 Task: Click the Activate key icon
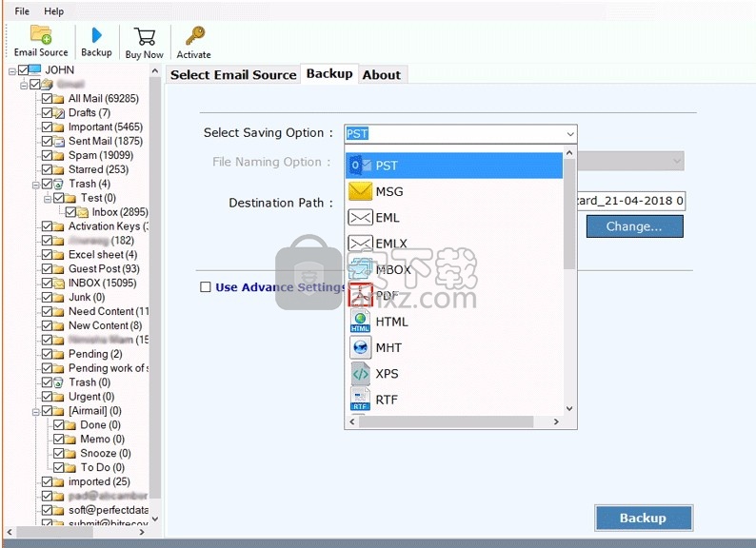[x=194, y=36]
